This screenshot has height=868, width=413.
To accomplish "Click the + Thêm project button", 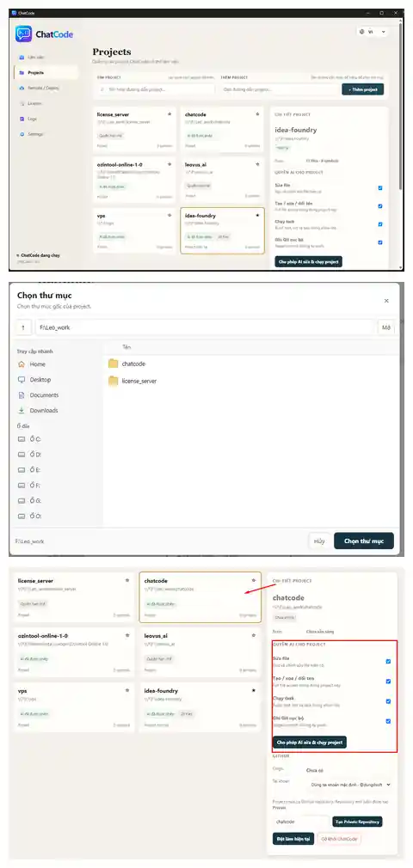I will pyautogui.click(x=362, y=89).
